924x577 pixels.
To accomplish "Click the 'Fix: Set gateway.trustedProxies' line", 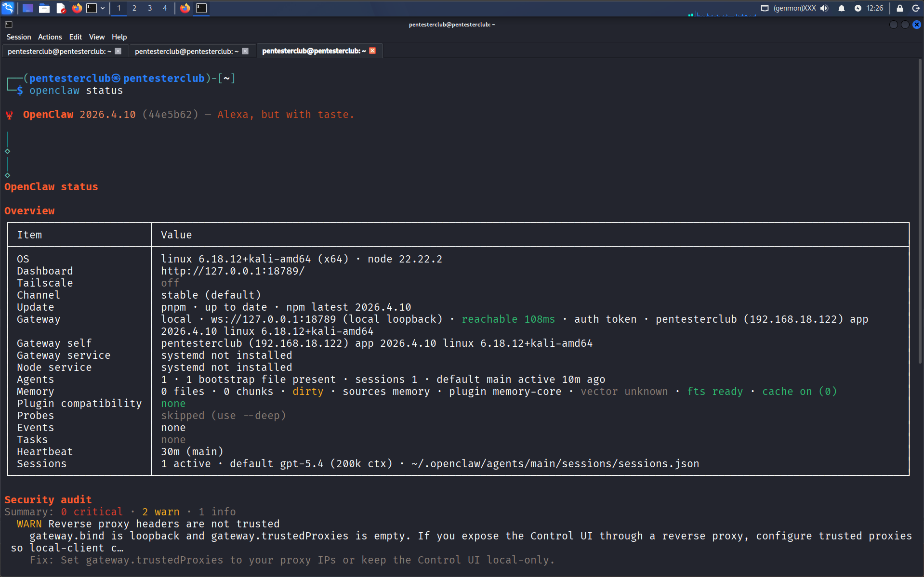I will click(292, 560).
